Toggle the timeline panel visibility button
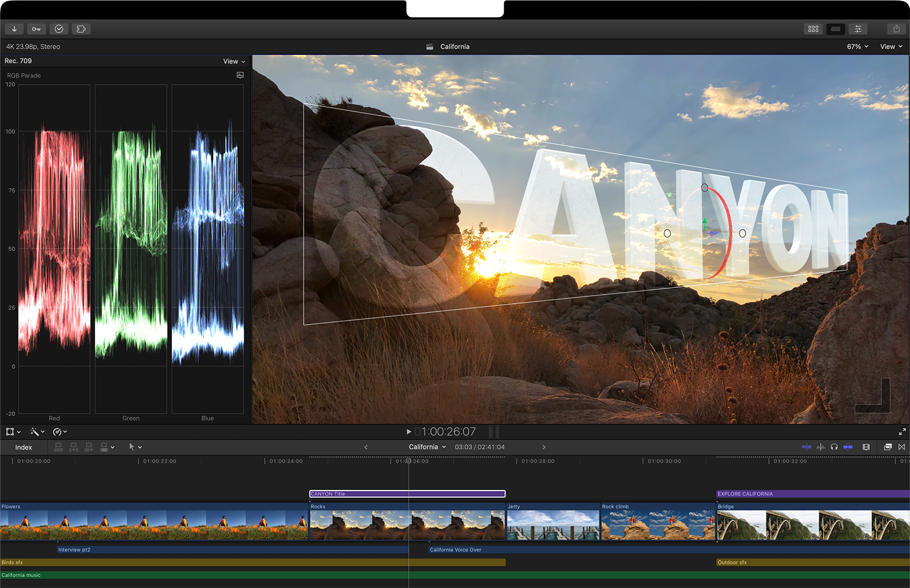Viewport: 910px width, 588px height. [836, 29]
